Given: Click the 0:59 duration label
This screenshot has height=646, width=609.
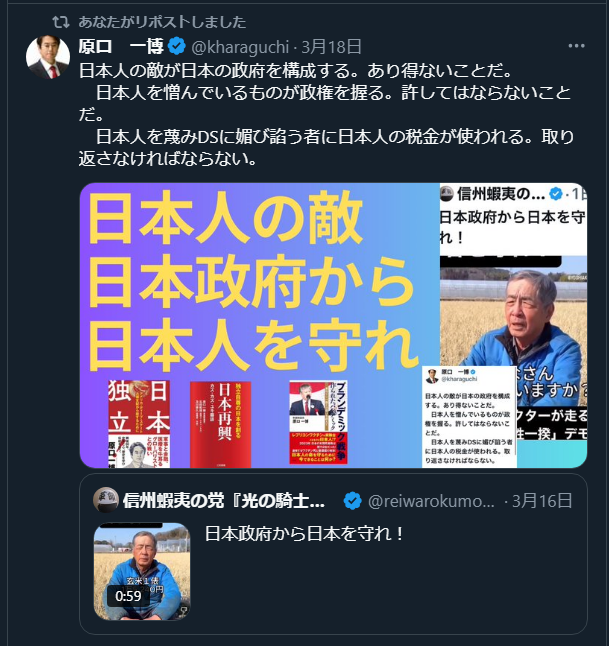Looking at the screenshot, I should pyautogui.click(x=128, y=596).
